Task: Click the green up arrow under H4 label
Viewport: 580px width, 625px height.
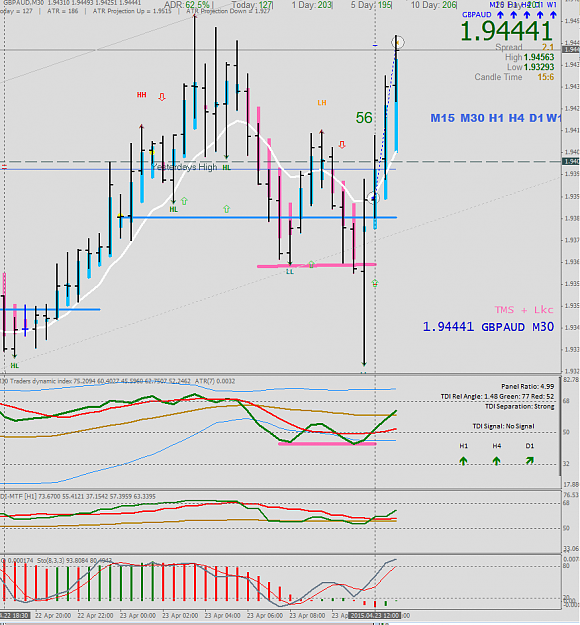Action: 496,461
